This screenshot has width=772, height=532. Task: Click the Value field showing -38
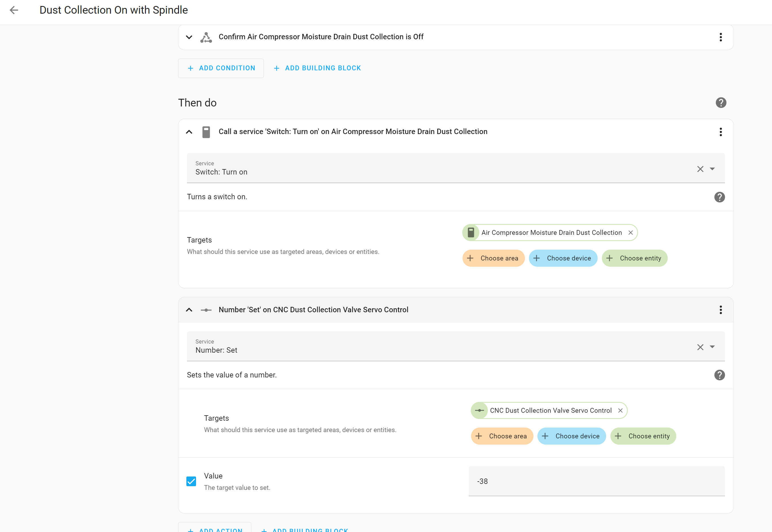(596, 481)
